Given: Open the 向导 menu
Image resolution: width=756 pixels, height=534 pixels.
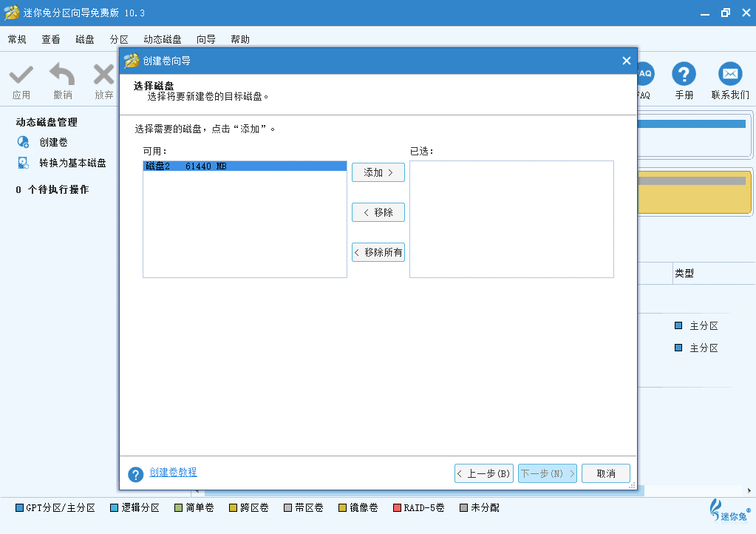Looking at the screenshot, I should pyautogui.click(x=206, y=39).
